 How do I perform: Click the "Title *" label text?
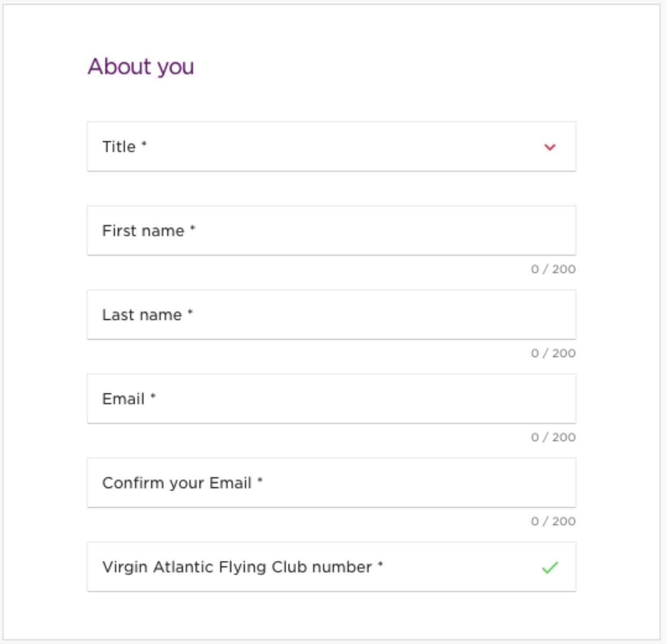pyautogui.click(x=119, y=147)
